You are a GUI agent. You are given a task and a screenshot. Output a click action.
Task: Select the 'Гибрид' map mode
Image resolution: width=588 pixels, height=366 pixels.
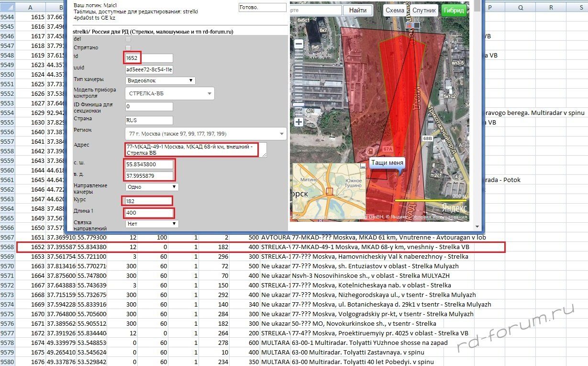(x=454, y=11)
